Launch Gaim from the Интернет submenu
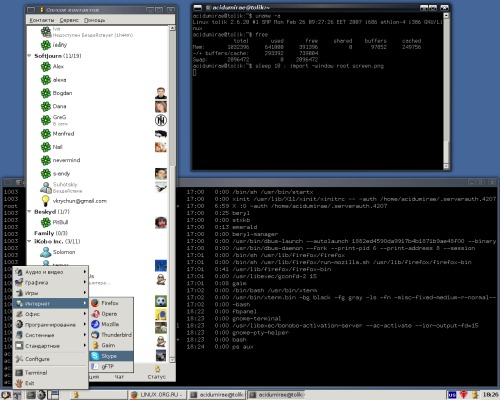 coord(111,345)
